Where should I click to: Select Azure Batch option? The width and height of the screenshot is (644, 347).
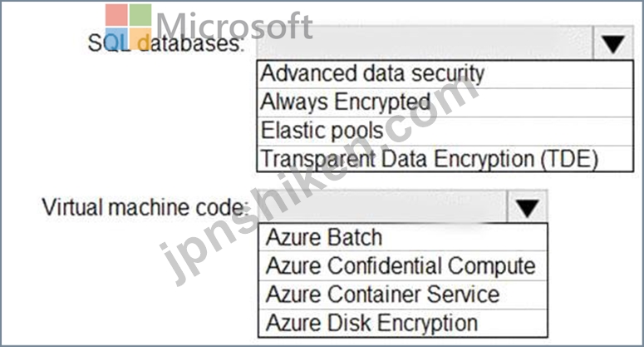[403, 237]
